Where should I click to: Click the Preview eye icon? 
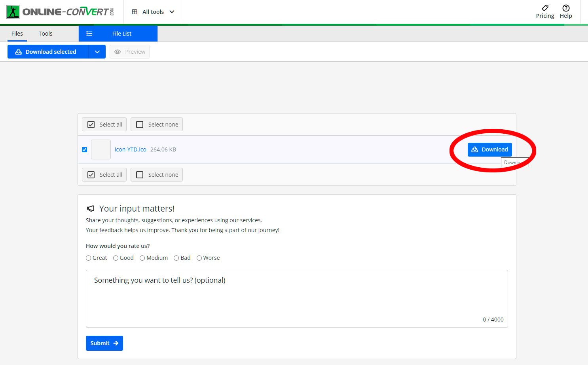point(118,52)
